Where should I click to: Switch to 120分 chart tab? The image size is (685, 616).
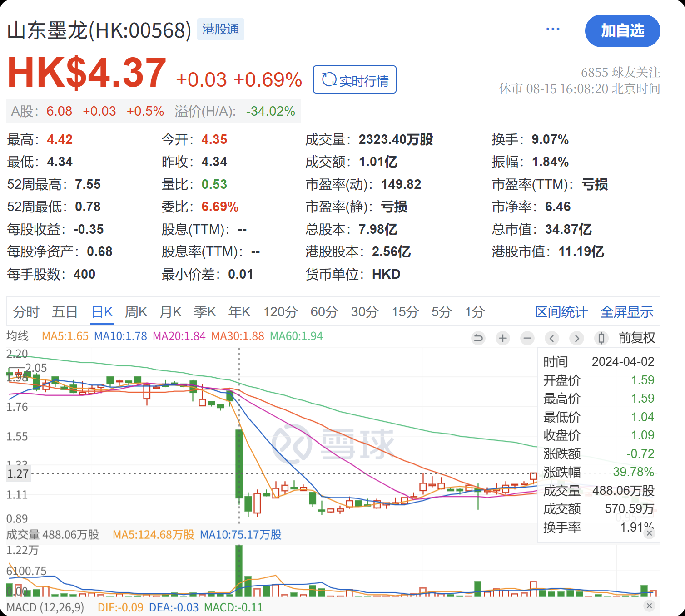(280, 312)
